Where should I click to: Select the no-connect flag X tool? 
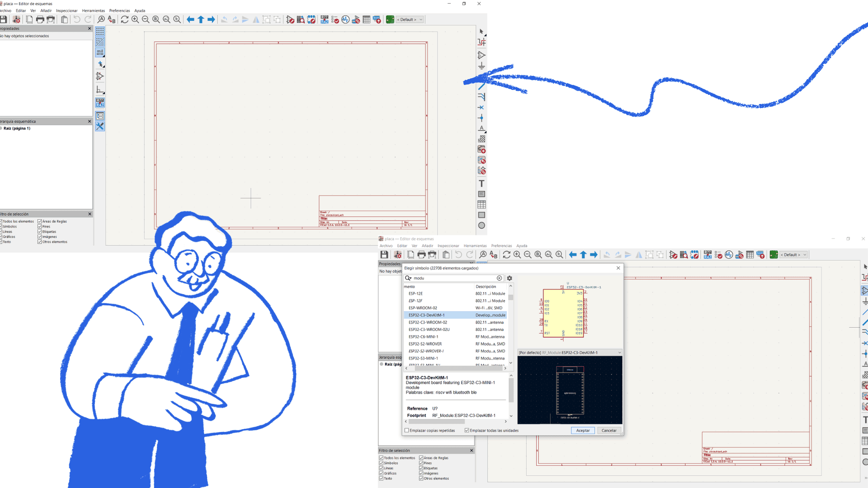pos(481,108)
